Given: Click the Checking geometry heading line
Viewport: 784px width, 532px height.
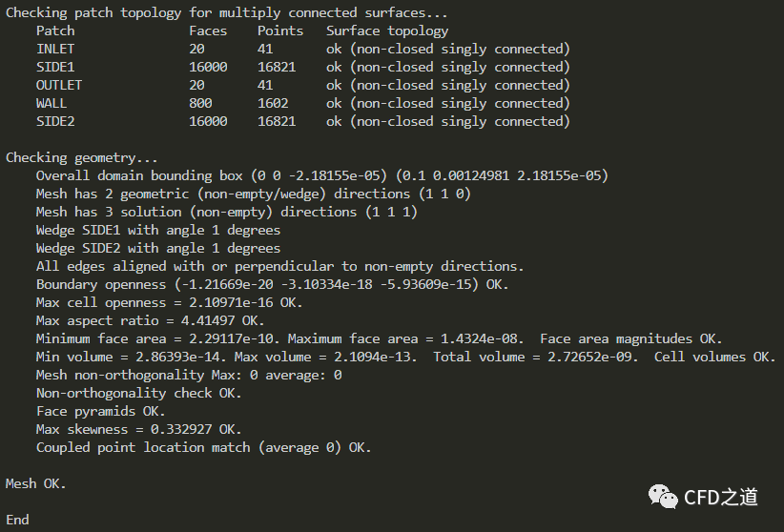Looking at the screenshot, I should coord(82,157).
